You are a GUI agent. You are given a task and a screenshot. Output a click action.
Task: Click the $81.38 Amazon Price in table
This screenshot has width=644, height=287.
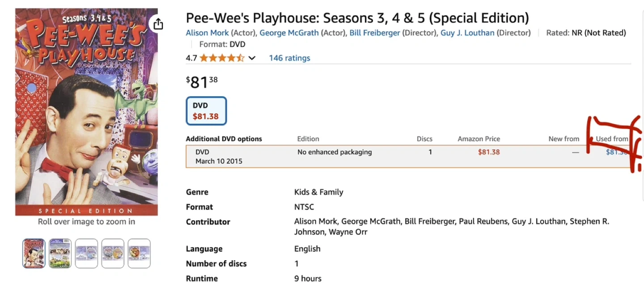click(489, 152)
